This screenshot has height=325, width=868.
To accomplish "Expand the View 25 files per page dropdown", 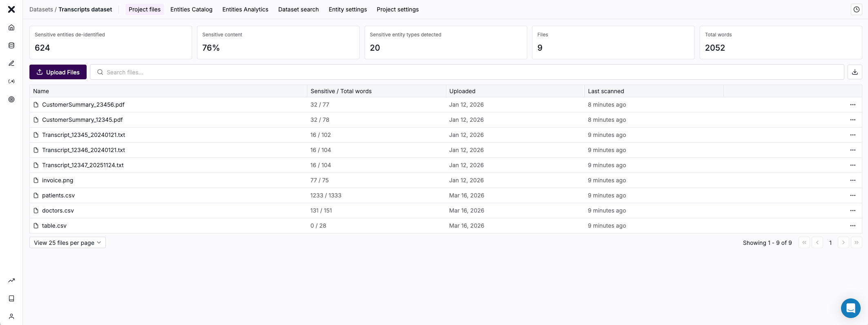I will [x=67, y=242].
